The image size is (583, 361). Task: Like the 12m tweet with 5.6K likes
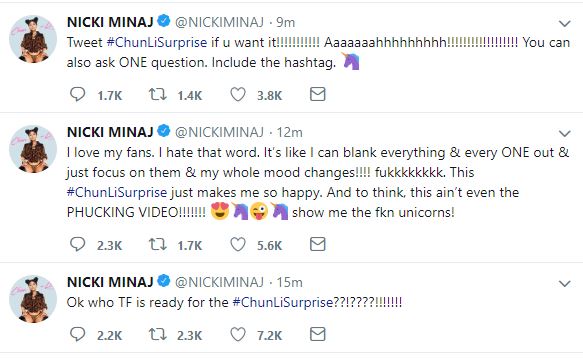coord(238,244)
